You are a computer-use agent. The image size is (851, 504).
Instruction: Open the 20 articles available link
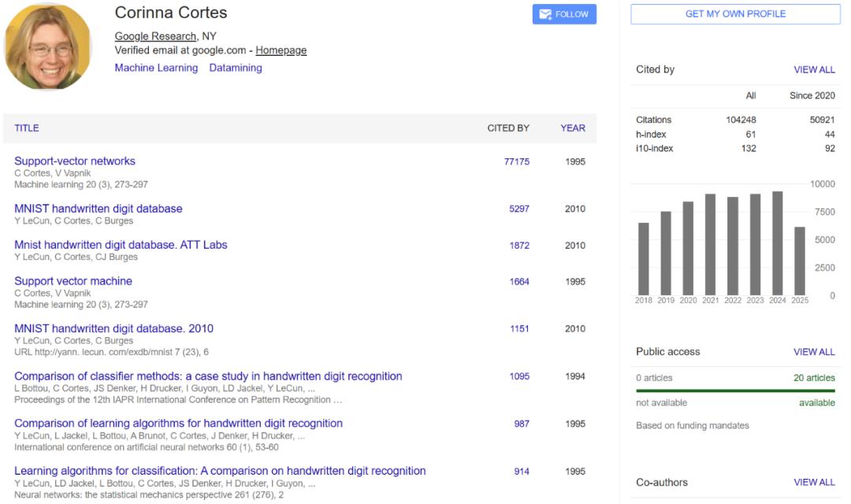(814, 378)
